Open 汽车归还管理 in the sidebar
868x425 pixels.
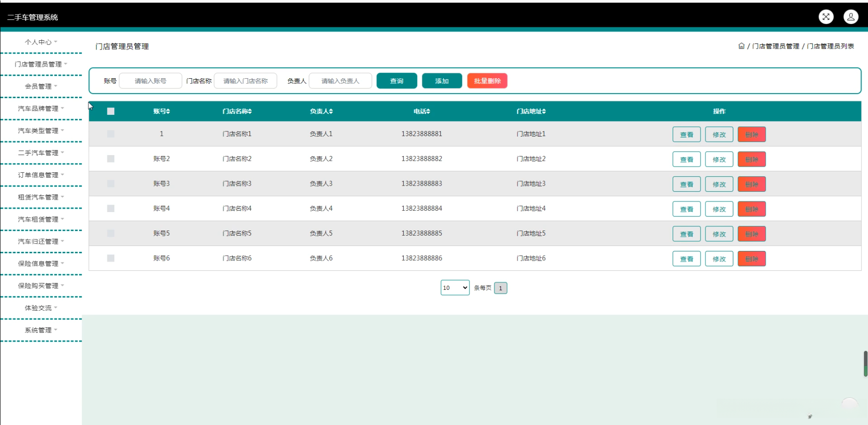(x=41, y=242)
